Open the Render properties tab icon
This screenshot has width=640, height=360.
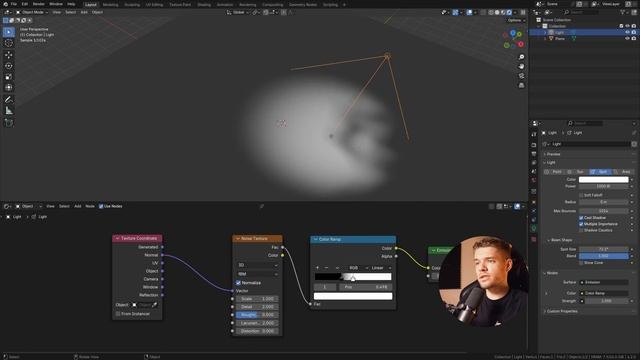coord(533,145)
